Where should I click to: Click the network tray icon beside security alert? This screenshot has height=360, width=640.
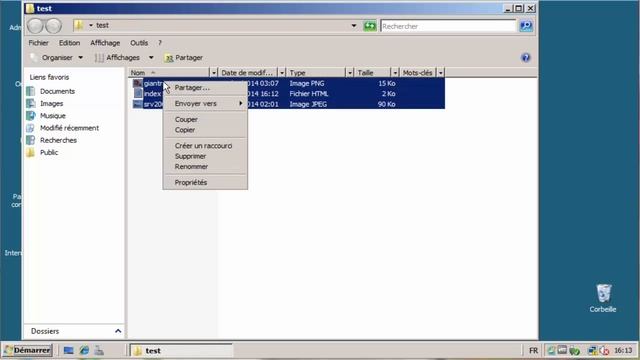coord(593,350)
